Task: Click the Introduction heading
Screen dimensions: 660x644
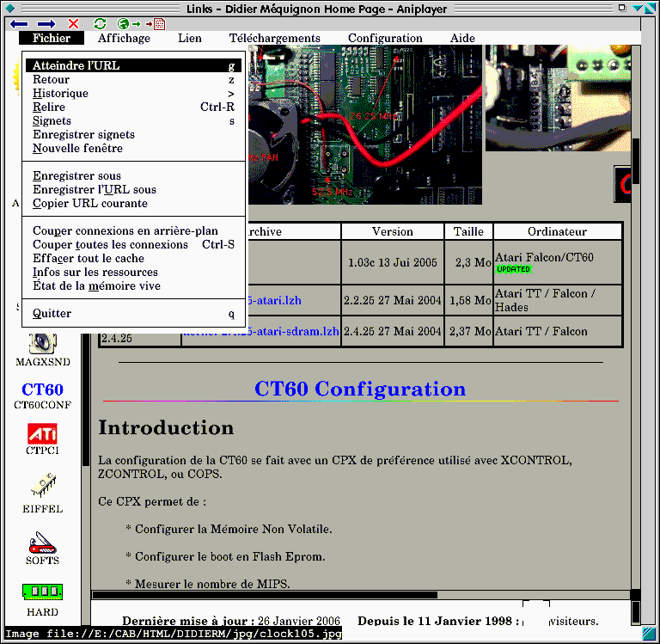Action: (166, 428)
